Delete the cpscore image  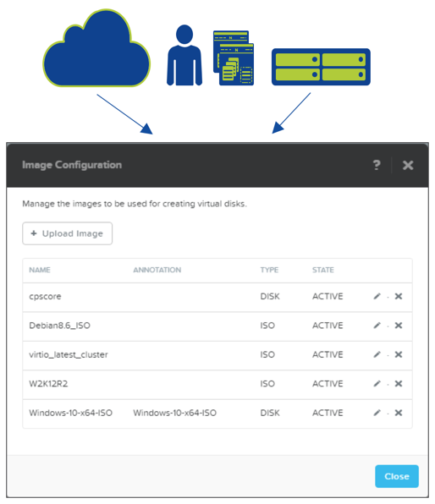pos(399,296)
